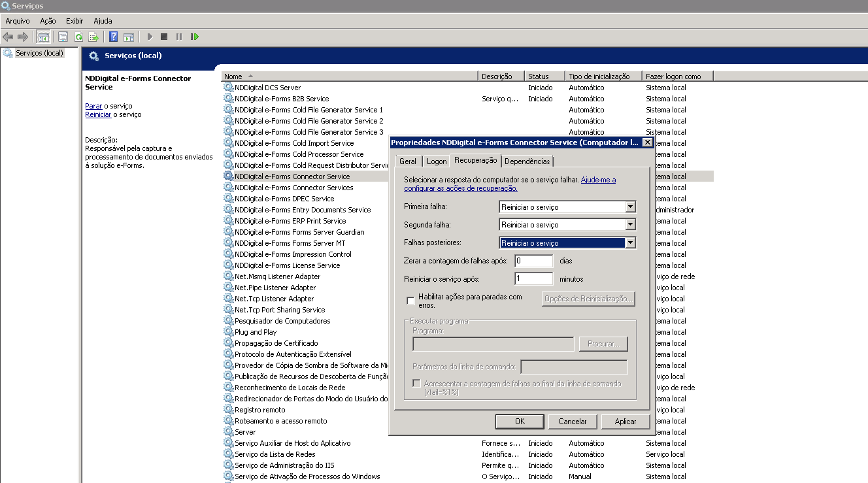The height and width of the screenshot is (483, 868).
Task: Click the Export List toolbar icon
Action: coord(93,37)
